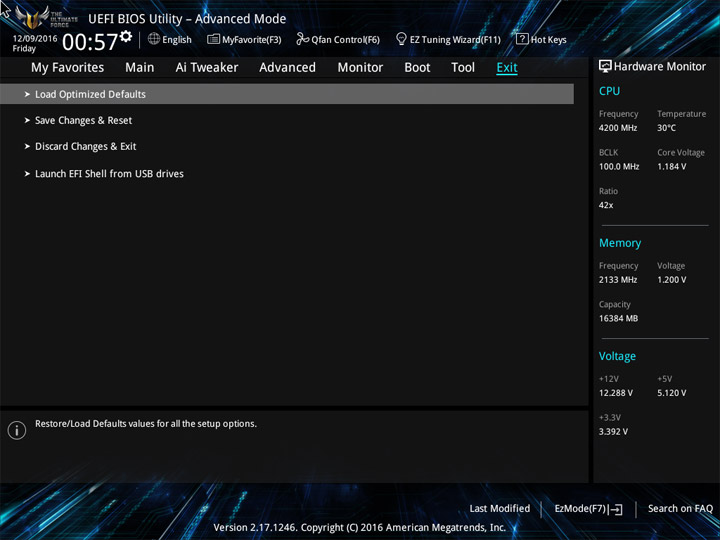Click the Qfan Control(F6) label

coord(345,40)
